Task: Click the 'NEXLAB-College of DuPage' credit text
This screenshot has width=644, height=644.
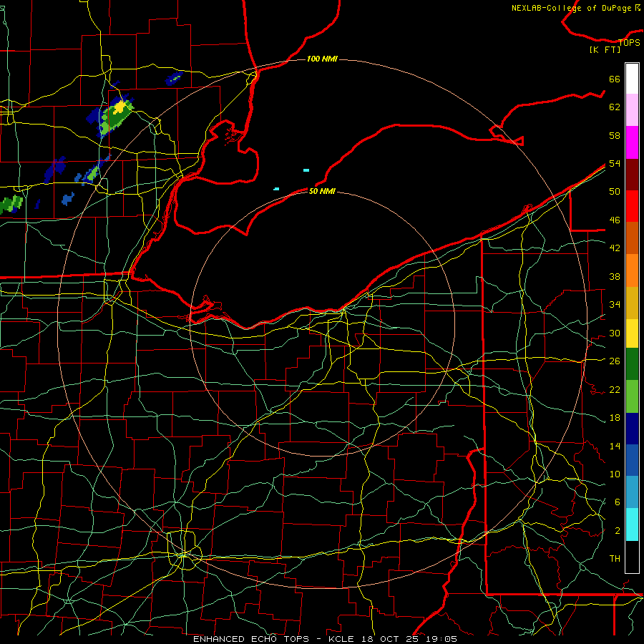Action: [x=571, y=8]
